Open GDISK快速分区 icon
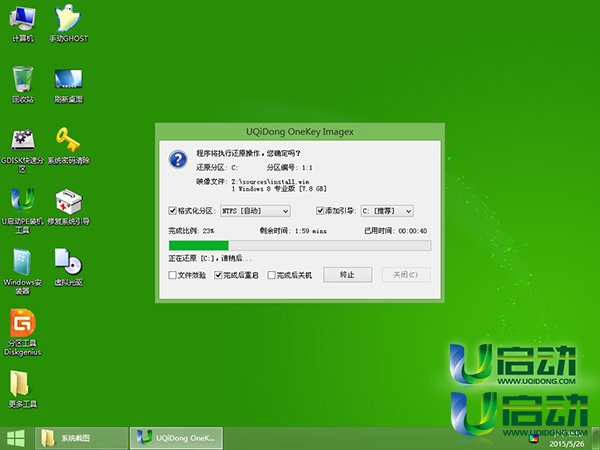The image size is (600, 450). 23,150
